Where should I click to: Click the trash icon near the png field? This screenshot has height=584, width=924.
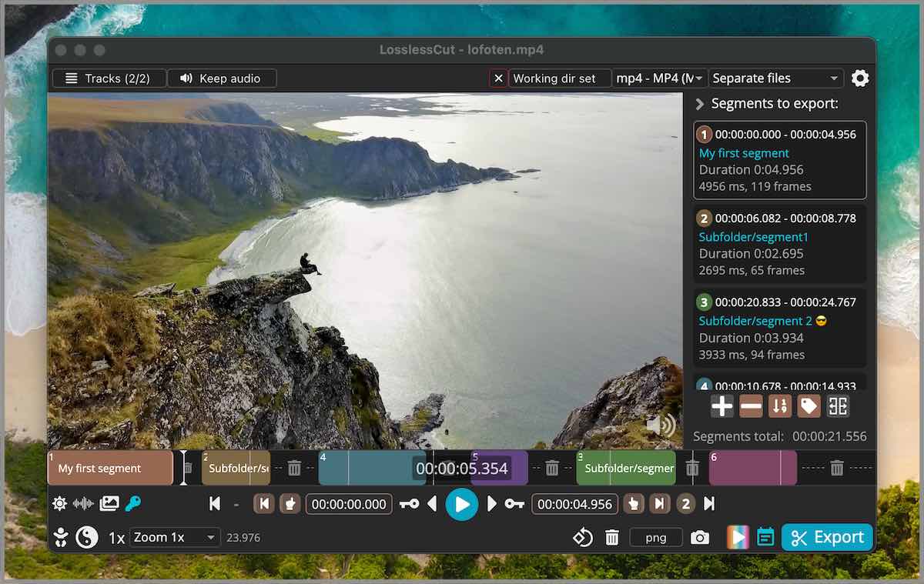(x=612, y=537)
